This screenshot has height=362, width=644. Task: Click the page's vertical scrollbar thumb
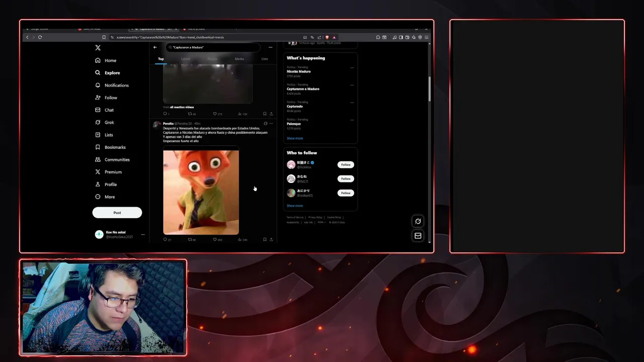pos(429,89)
